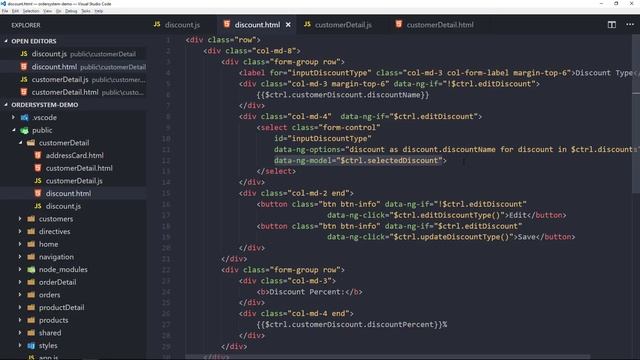Click the JS icon on customerDetail.js tab
Image resolution: width=640 pixels, height=360 pixels.
click(307, 24)
